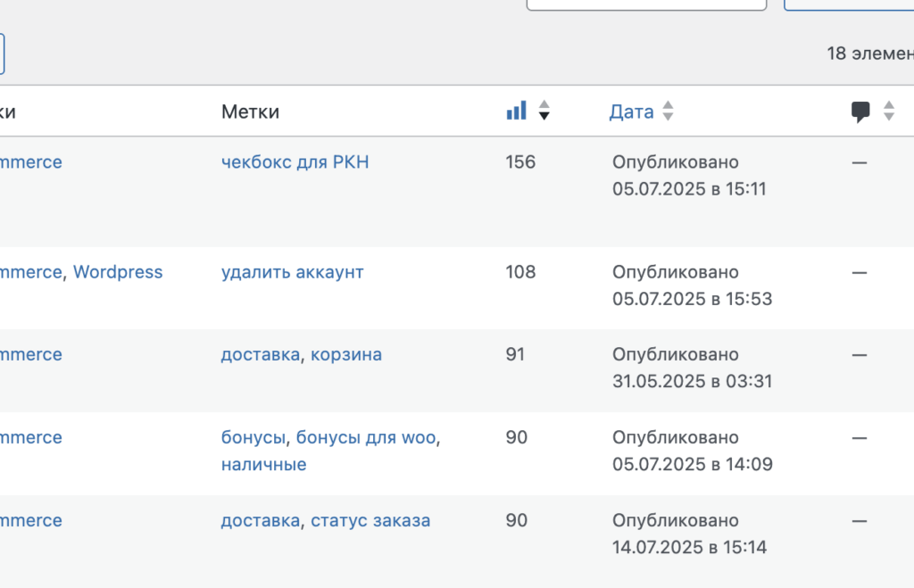Focus the search input field at top
Viewport: 914px width, 588px height.
[646, 4]
